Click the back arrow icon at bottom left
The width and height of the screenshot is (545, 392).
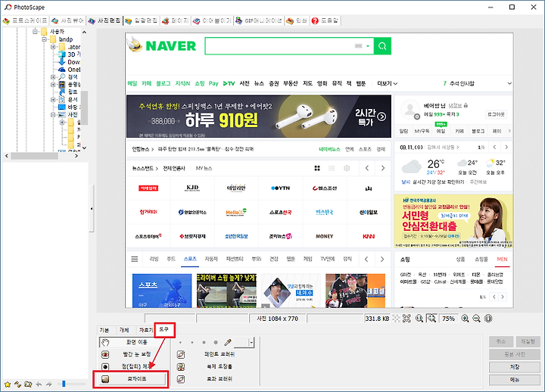39,384
